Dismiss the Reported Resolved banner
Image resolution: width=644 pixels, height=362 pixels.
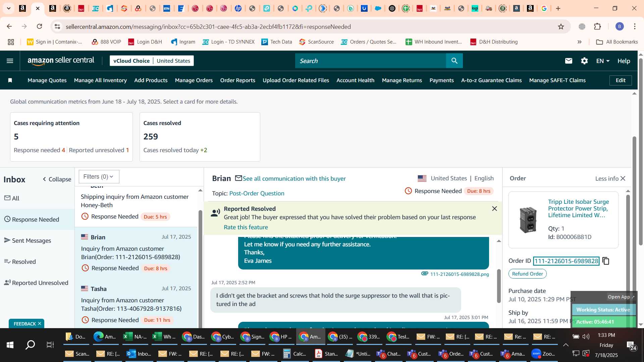494,208
